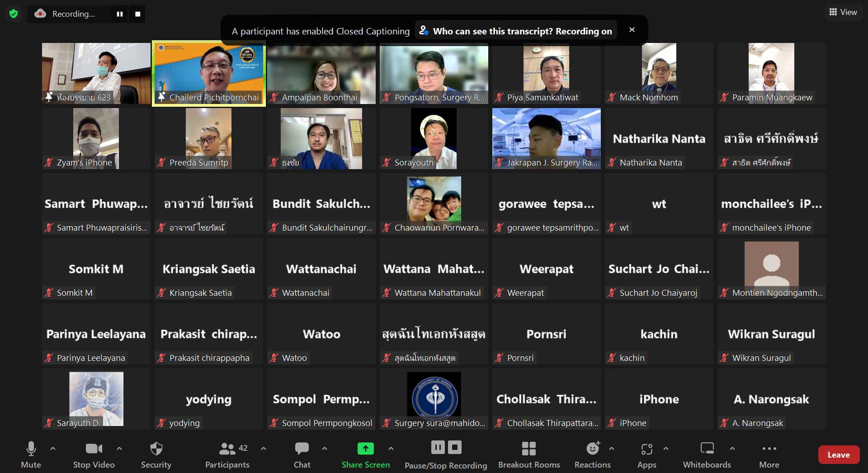The height and width of the screenshot is (473, 868).
Task: Expand audio options arrow next to Mute
Action: click(53, 449)
